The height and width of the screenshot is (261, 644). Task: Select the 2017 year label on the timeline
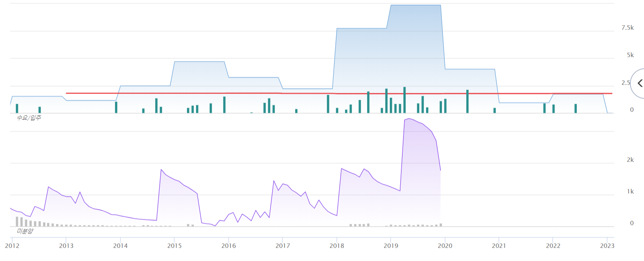[283, 246]
